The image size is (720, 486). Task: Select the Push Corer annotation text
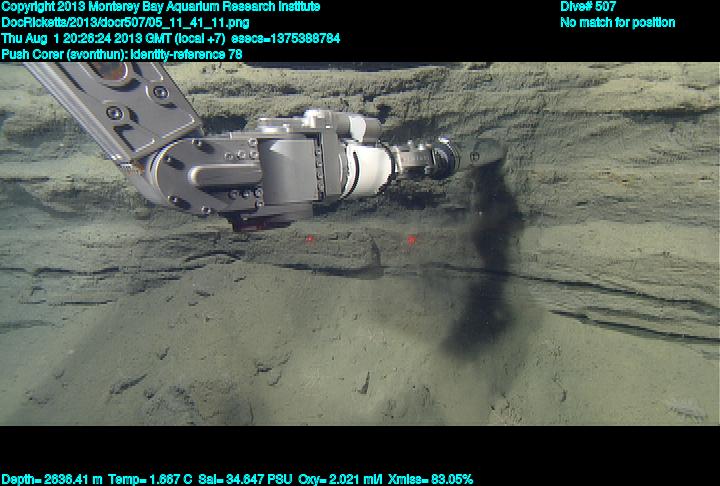(x=122, y=53)
